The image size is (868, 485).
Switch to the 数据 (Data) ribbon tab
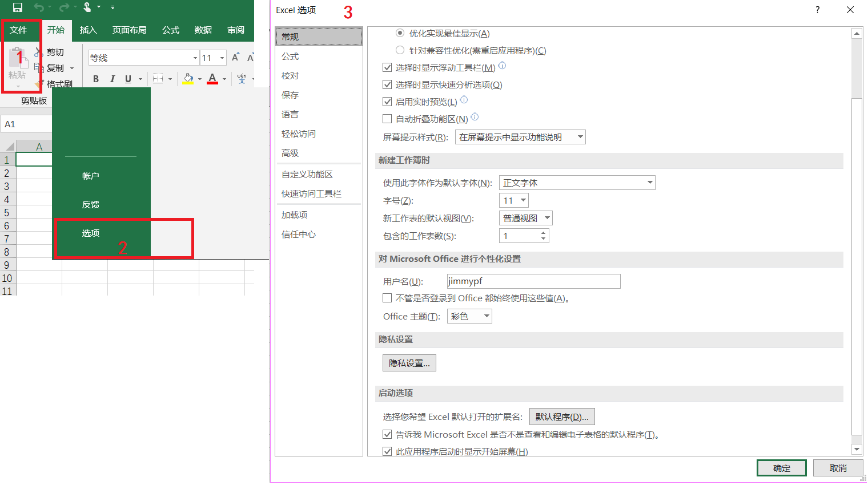(203, 30)
